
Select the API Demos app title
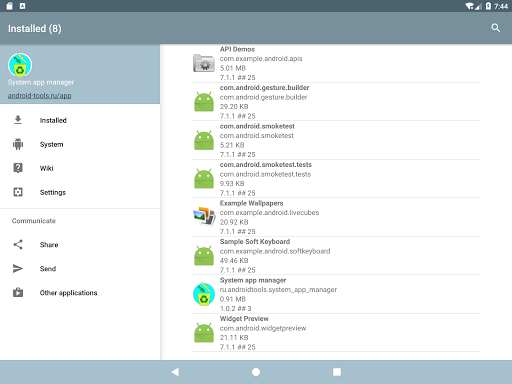pos(237,49)
